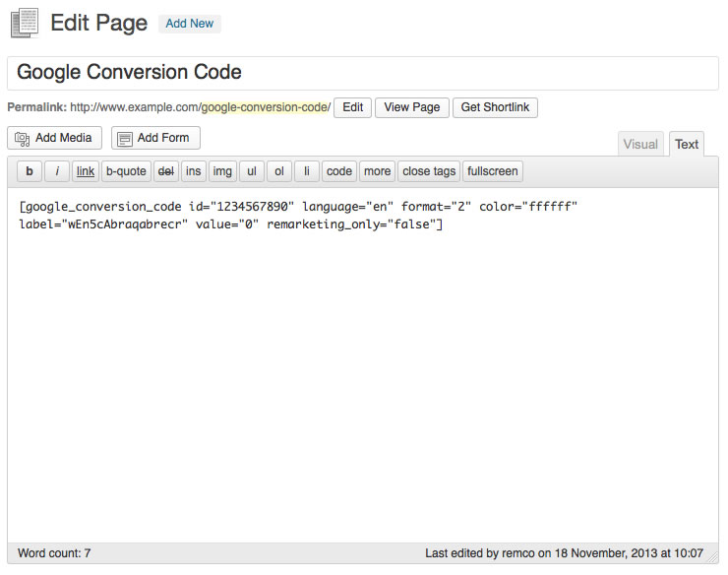Apply italic with the 'i' quicktag
Image resolution: width=728 pixels, height=575 pixels.
tap(57, 171)
